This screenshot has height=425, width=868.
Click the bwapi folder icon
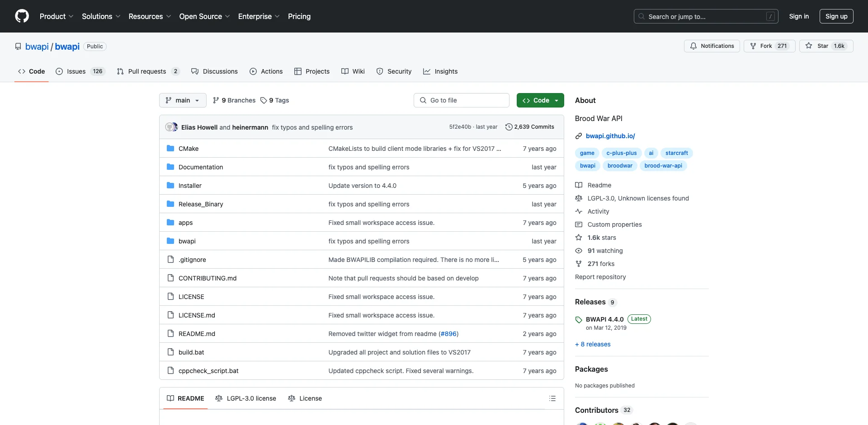(170, 241)
